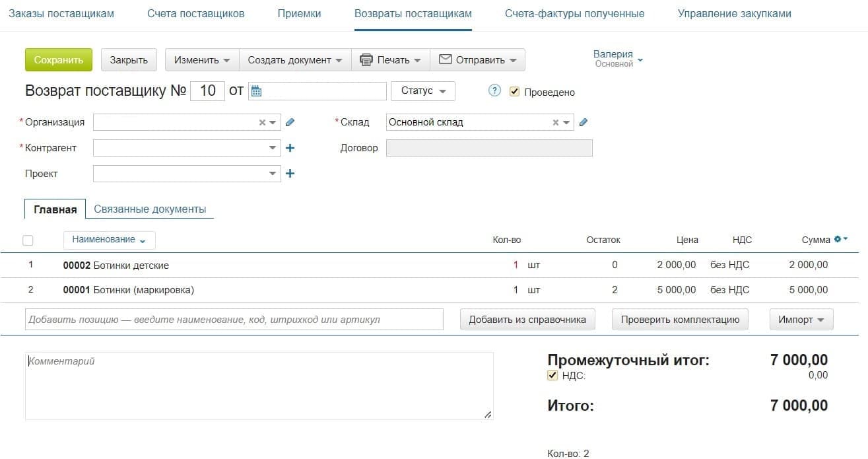The width and height of the screenshot is (868, 459).
Task: Add new project with plus icon
Action: [x=290, y=174]
